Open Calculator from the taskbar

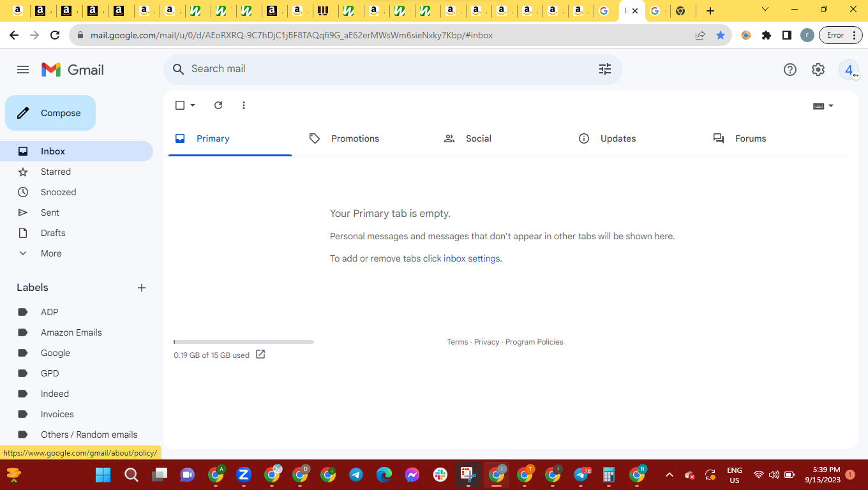click(x=609, y=475)
